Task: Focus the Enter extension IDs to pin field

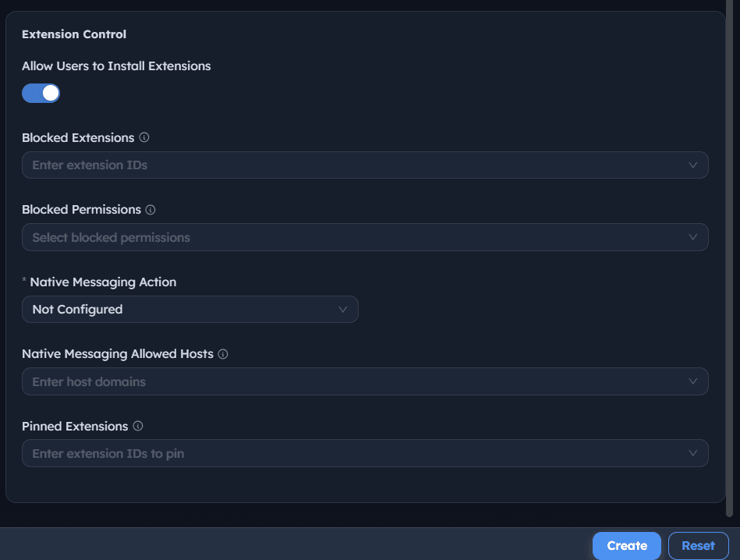Action: point(365,453)
